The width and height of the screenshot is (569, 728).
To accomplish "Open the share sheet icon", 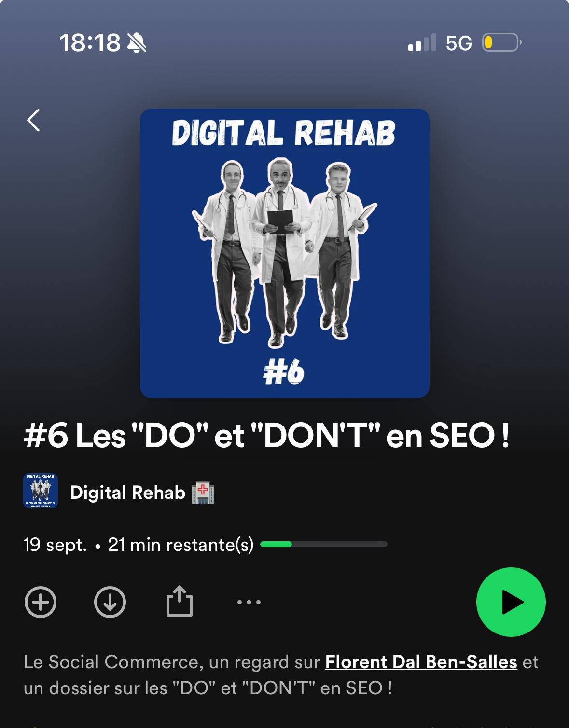I will click(180, 601).
